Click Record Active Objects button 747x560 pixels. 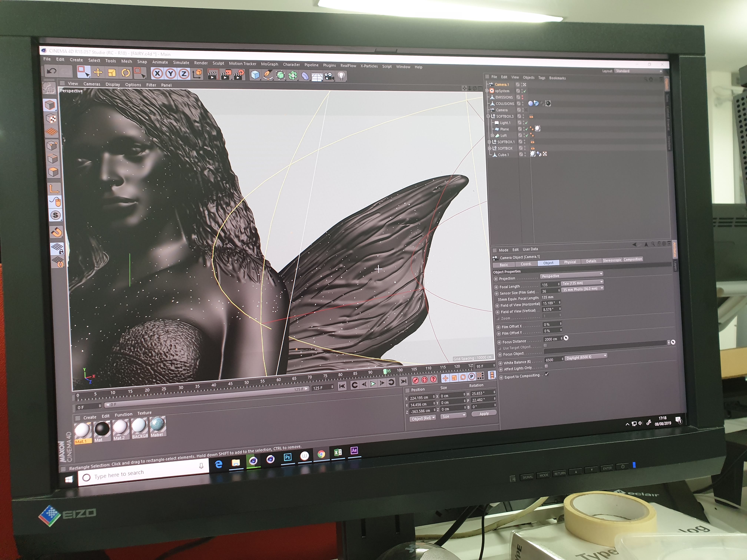[x=415, y=380]
